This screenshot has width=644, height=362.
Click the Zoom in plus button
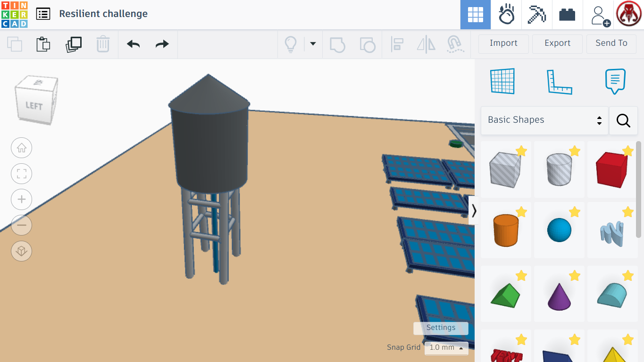click(22, 200)
